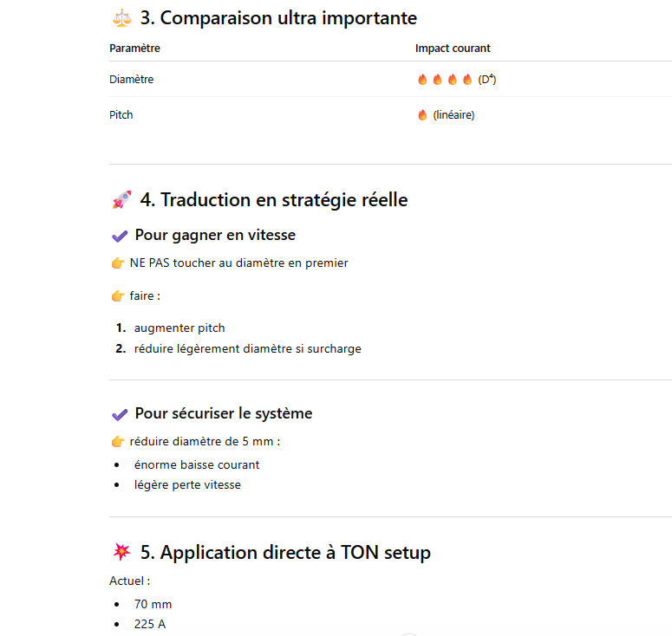
Task: Click the balance scales emoji in heading 3
Action: [121, 18]
